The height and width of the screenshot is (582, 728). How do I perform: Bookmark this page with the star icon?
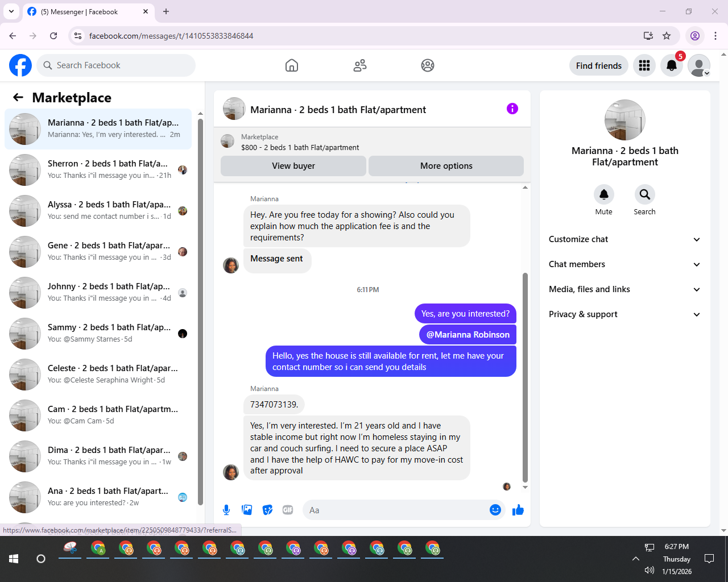pyautogui.click(x=667, y=36)
